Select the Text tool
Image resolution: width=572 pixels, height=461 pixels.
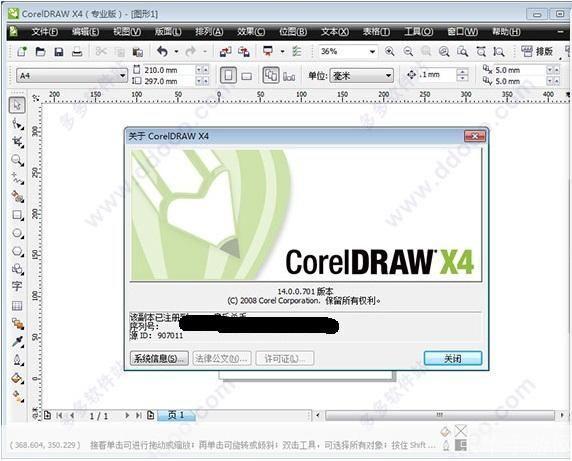(x=17, y=287)
